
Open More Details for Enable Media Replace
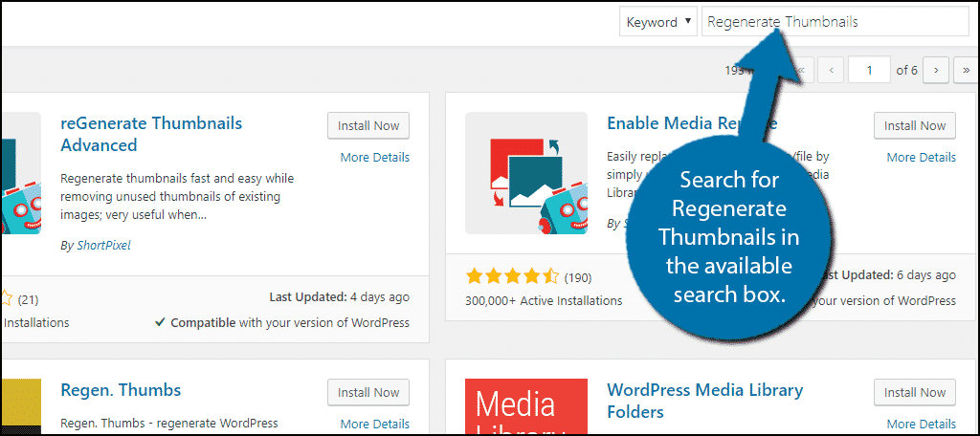(x=922, y=158)
